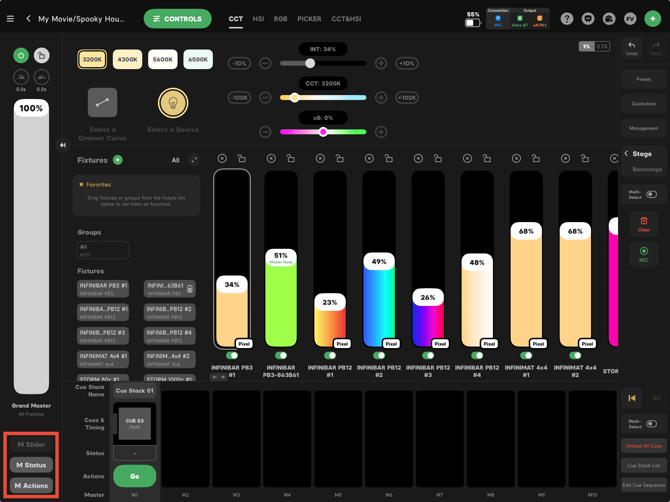This screenshot has height=502, width=670.
Task: Open the Cue Stack List
Action: coord(644,466)
